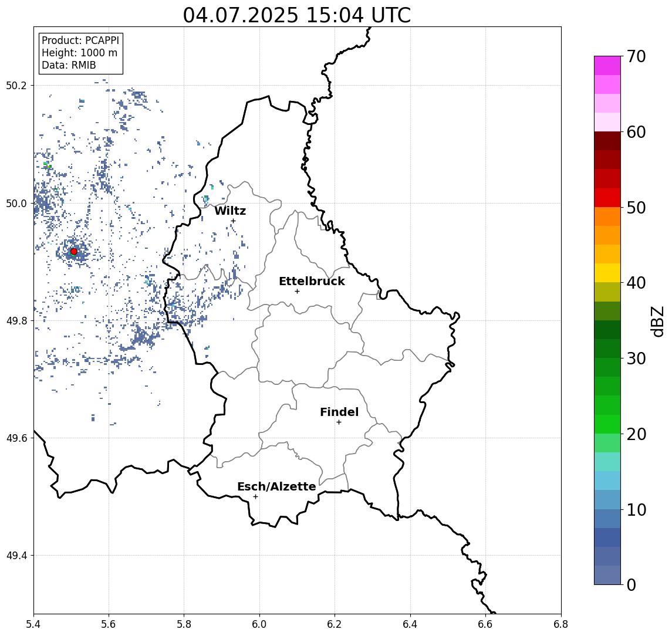Click the 40 tick on the colorbar
The width and height of the screenshot is (672, 636).
[636, 283]
